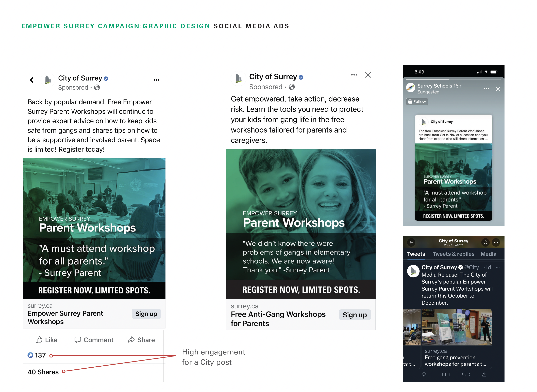The image size is (537, 392).
Task: Open the ellipsis menu on the second sponsored post
Action: click(354, 74)
